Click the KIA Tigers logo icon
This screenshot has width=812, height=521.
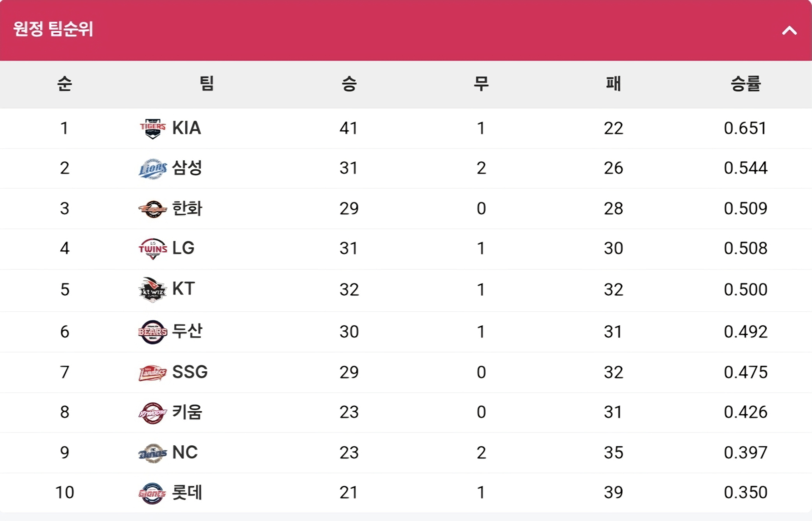coord(153,129)
